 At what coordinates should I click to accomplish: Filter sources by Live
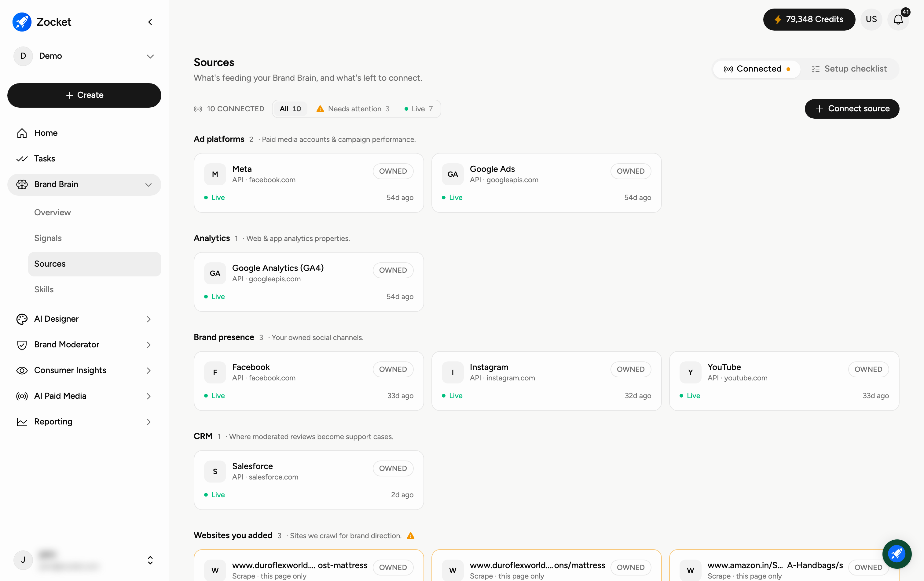(419, 109)
